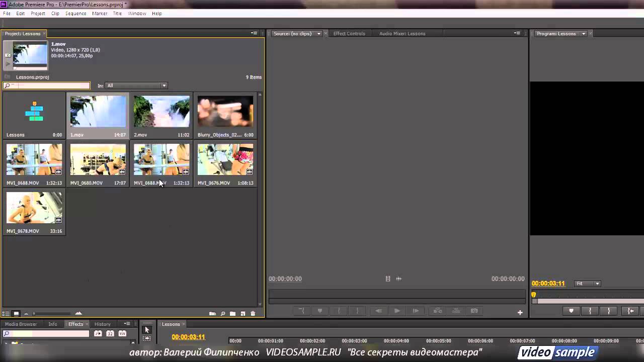
Task: Zoom out thumbnails with small mountain icon
Action: pyautogui.click(x=26, y=314)
